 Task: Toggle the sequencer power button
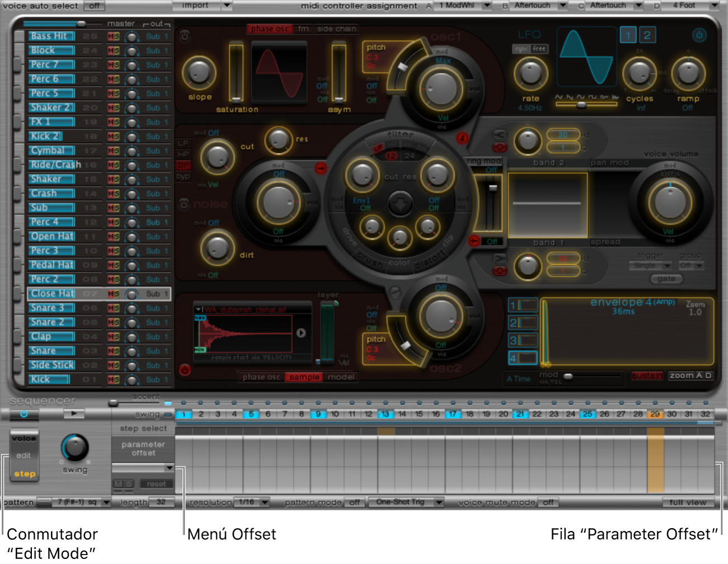pyautogui.click(x=24, y=414)
